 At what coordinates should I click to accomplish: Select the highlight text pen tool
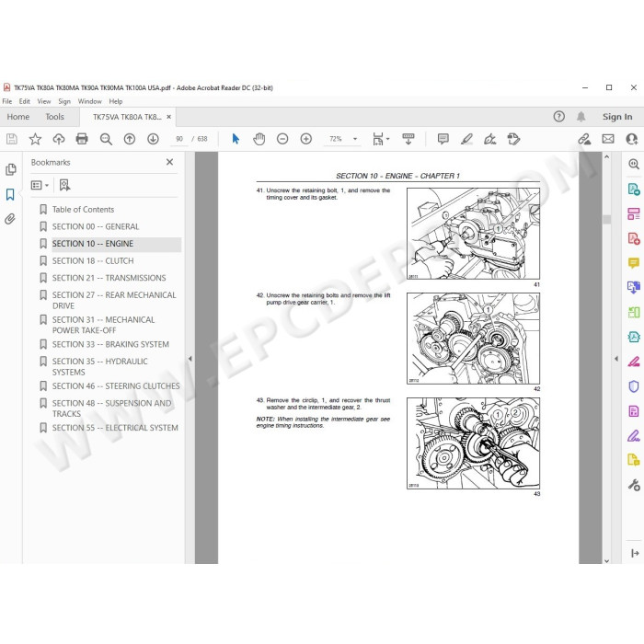coord(467,139)
